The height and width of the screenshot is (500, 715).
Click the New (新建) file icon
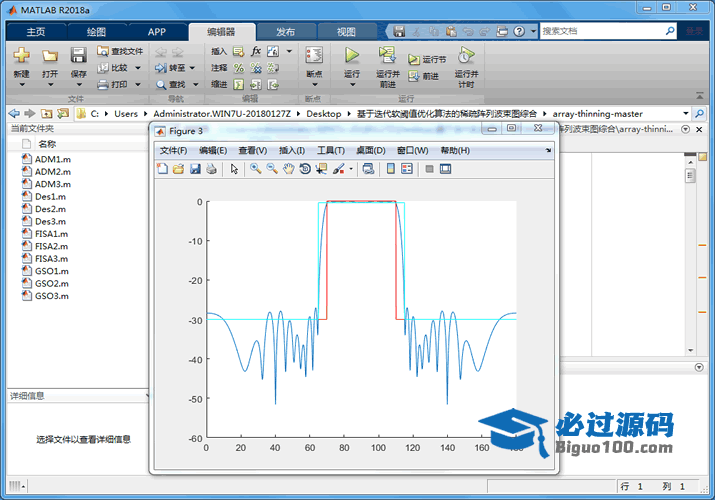[x=21, y=56]
